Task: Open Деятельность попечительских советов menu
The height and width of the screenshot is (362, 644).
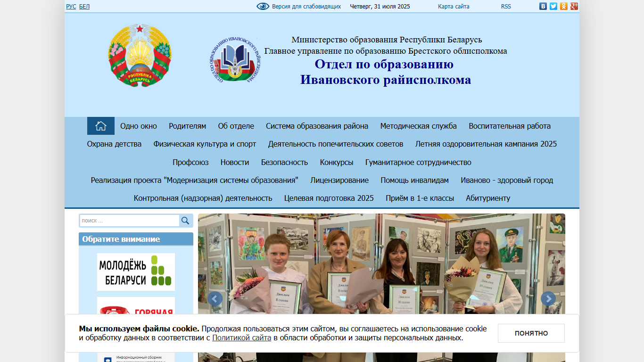Action: (x=336, y=144)
